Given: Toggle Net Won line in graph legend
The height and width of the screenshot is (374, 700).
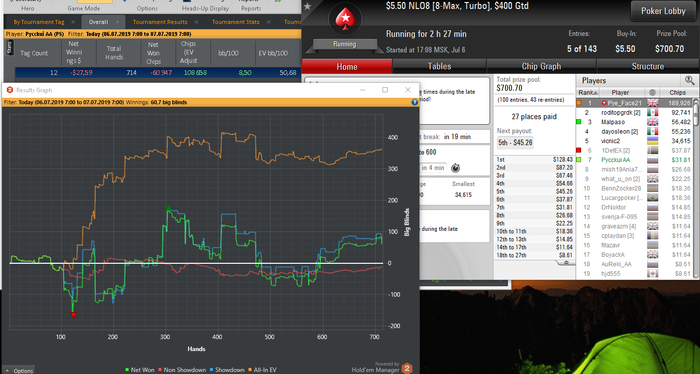Looking at the screenshot, I should click(139, 370).
